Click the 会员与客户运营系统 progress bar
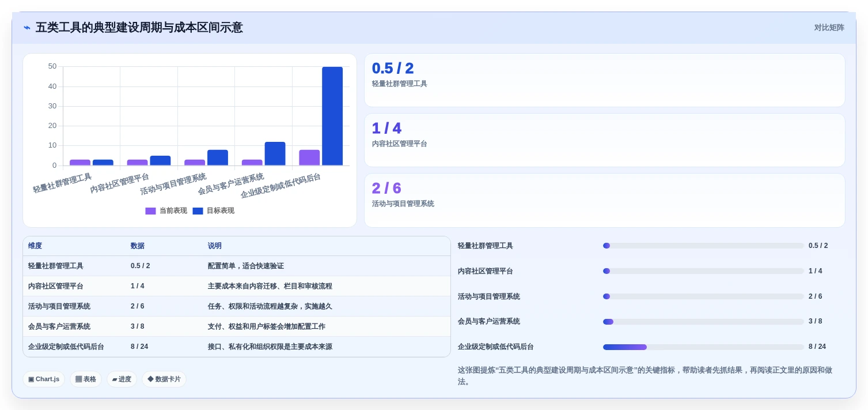Viewport: 868px width, 410px height. tap(703, 322)
